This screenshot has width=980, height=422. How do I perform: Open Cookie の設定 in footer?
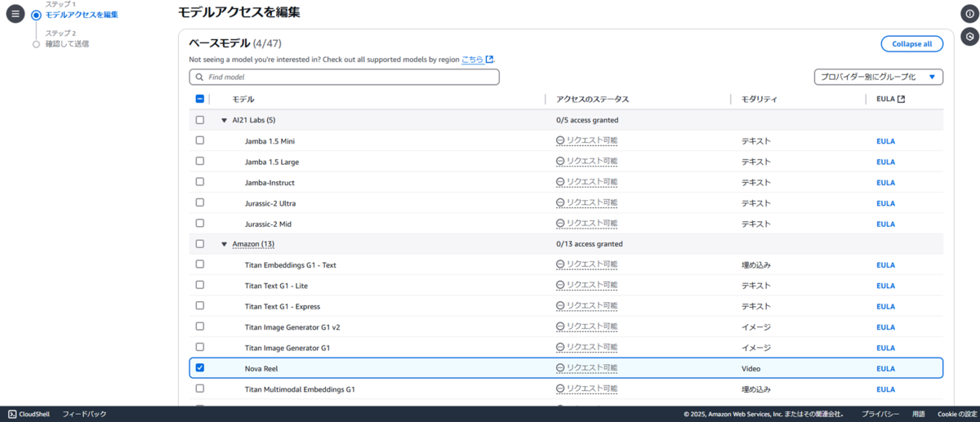coord(955,414)
